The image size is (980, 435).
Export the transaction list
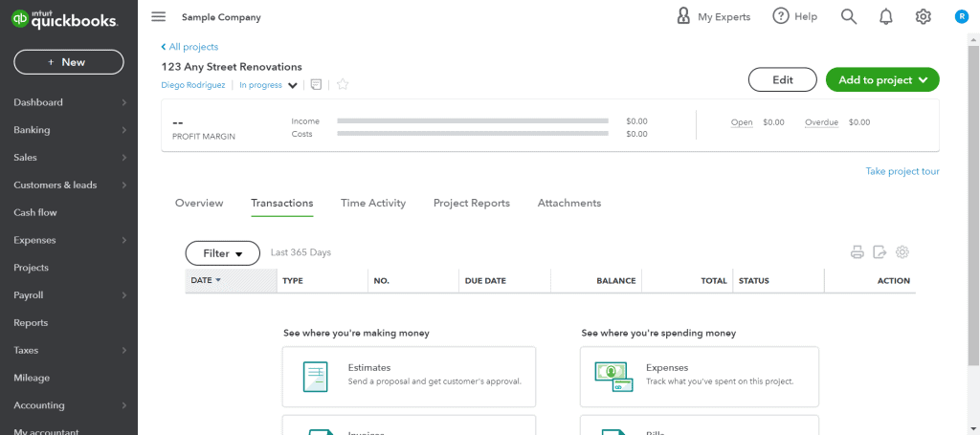coord(880,252)
